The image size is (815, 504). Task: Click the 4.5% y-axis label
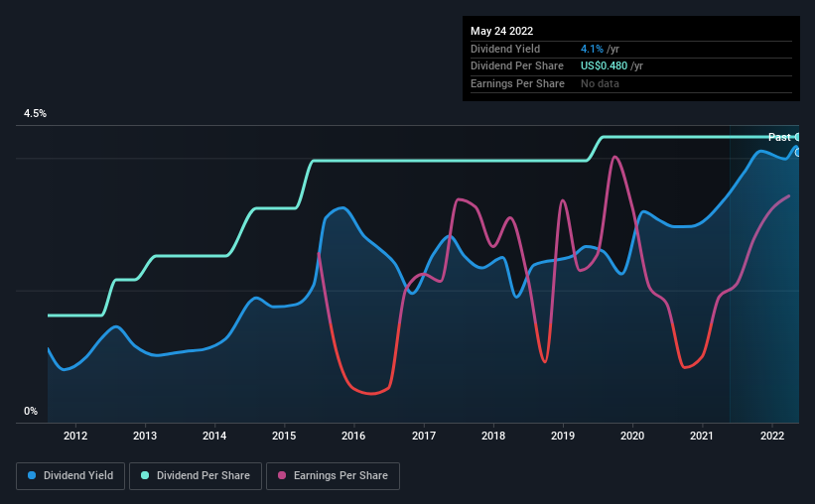point(35,113)
